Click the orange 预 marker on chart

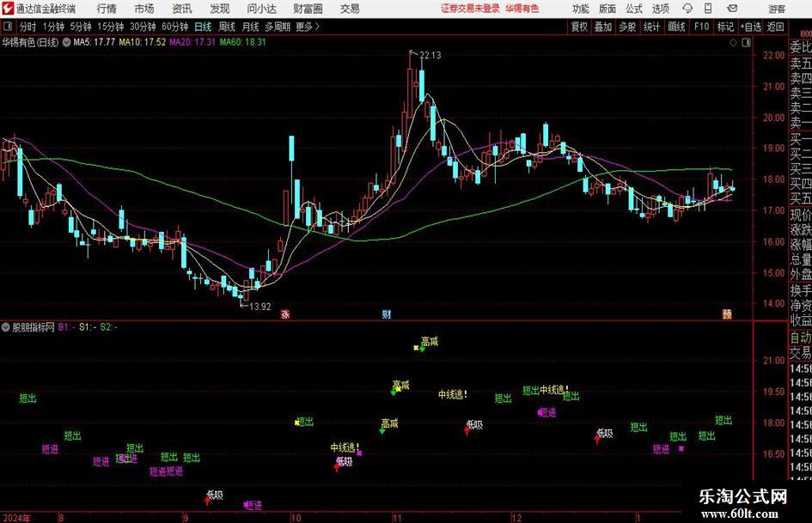tap(727, 313)
